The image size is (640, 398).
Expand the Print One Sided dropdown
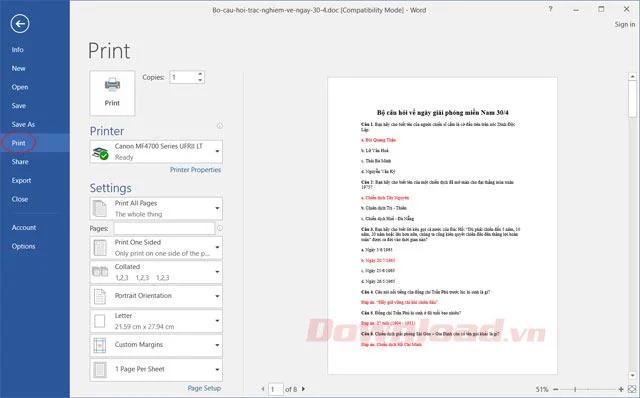click(x=156, y=248)
